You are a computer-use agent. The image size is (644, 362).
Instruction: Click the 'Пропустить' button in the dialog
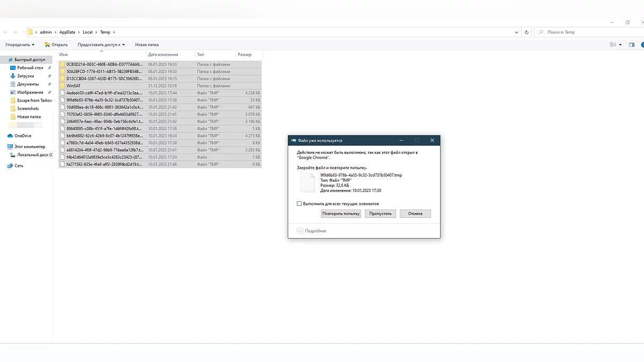pyautogui.click(x=380, y=213)
